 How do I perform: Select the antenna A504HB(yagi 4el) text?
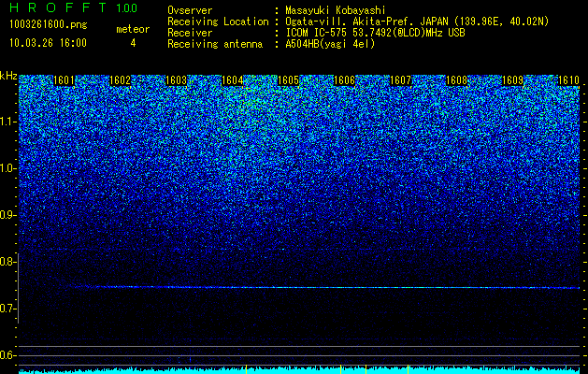click(330, 44)
